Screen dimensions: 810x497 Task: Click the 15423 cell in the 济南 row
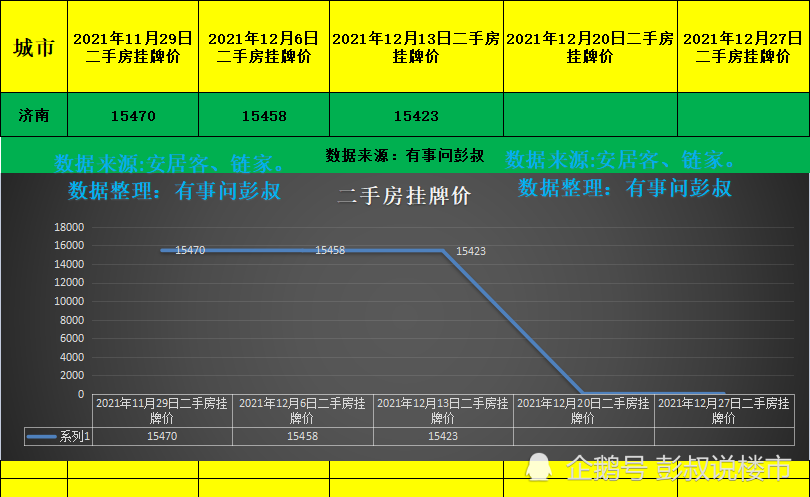(415, 116)
